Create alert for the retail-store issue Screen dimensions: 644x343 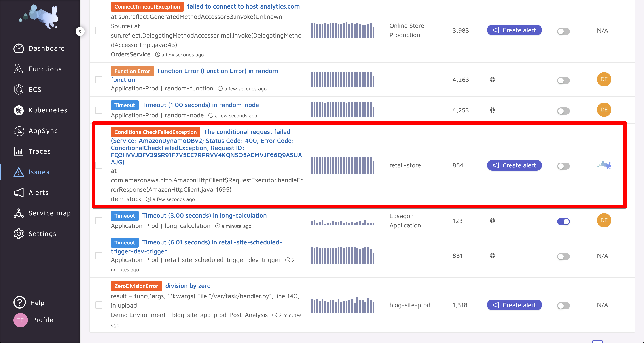514,165
